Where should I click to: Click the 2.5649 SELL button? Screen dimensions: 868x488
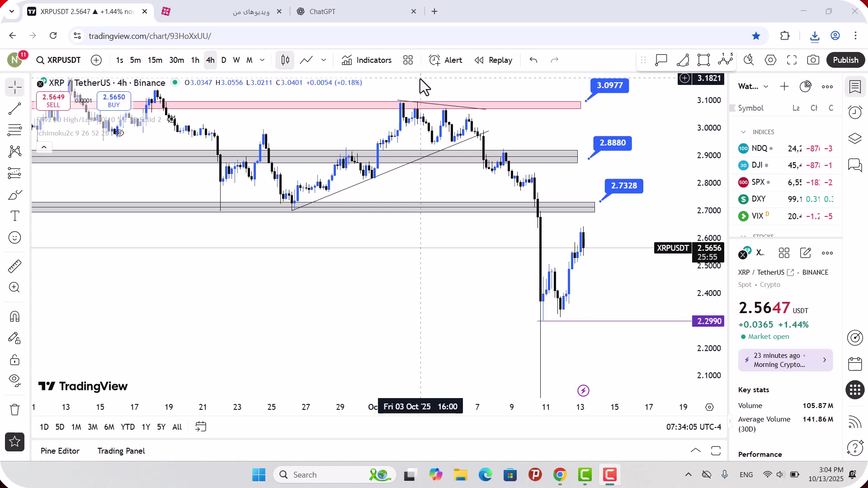(x=53, y=100)
